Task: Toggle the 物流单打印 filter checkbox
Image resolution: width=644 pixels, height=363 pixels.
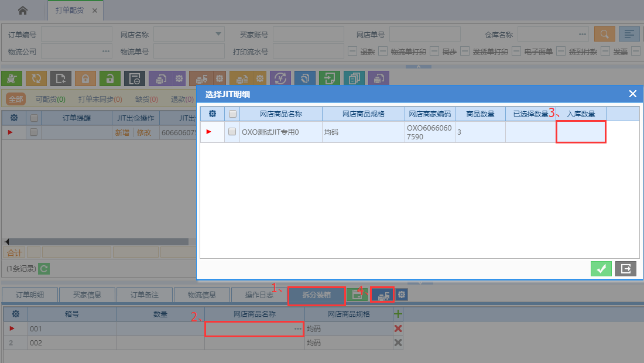Action: pos(383,52)
